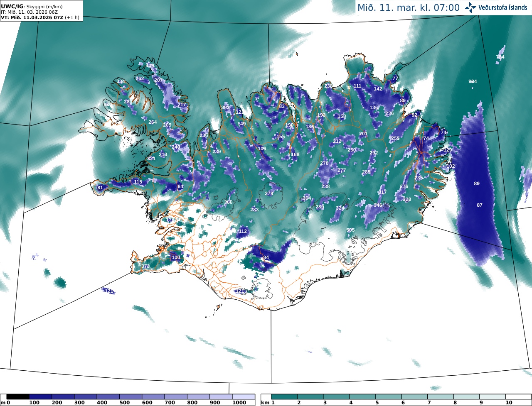532x406 pixels.
Task: Click visibility value 321 on the map
Action: tap(151, 159)
